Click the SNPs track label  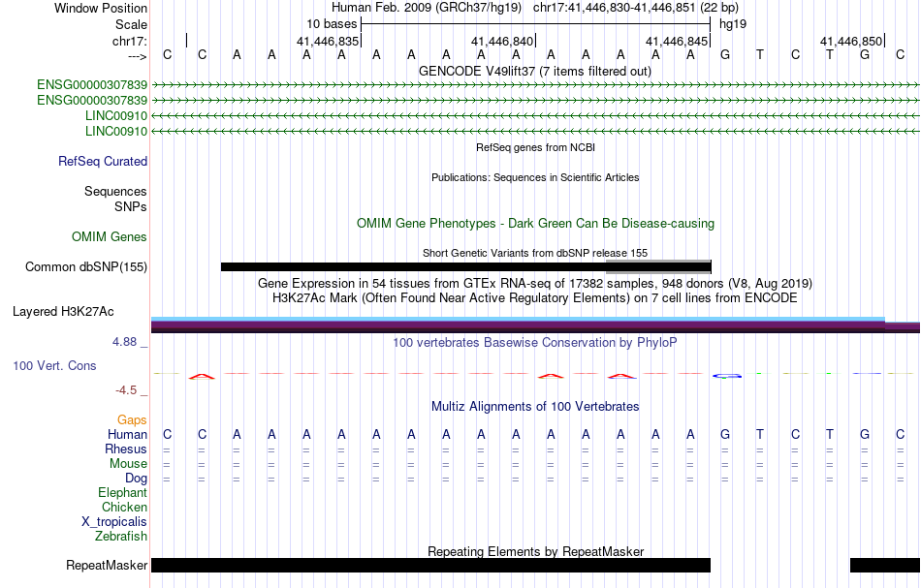pos(131,207)
